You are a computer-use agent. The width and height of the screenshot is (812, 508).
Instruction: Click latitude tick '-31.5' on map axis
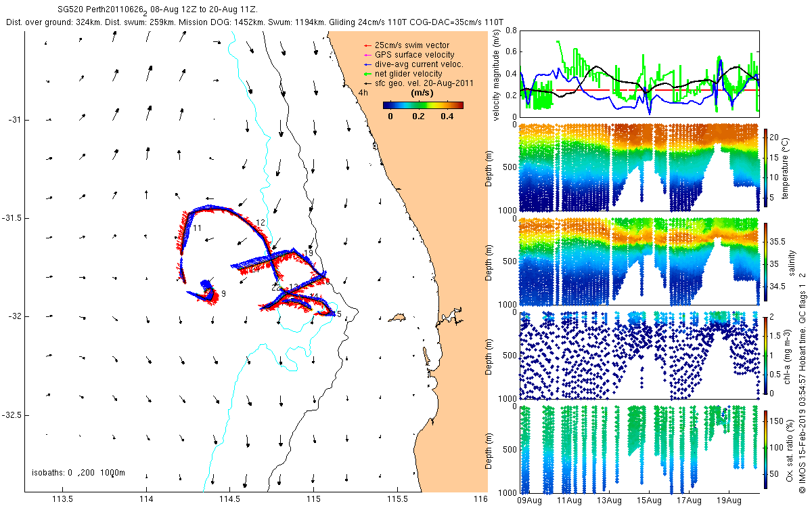(x=12, y=218)
